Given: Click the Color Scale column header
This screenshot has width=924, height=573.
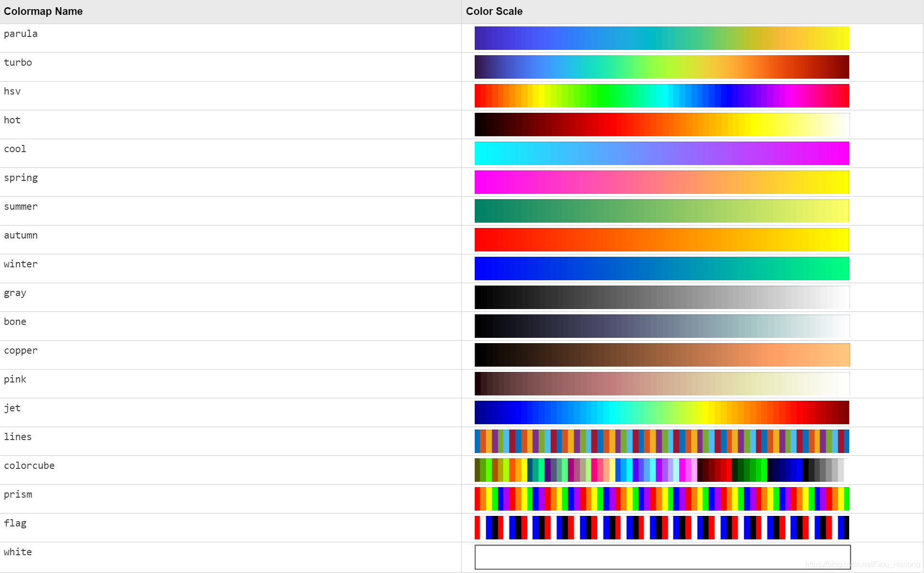Looking at the screenshot, I should click(x=494, y=12).
